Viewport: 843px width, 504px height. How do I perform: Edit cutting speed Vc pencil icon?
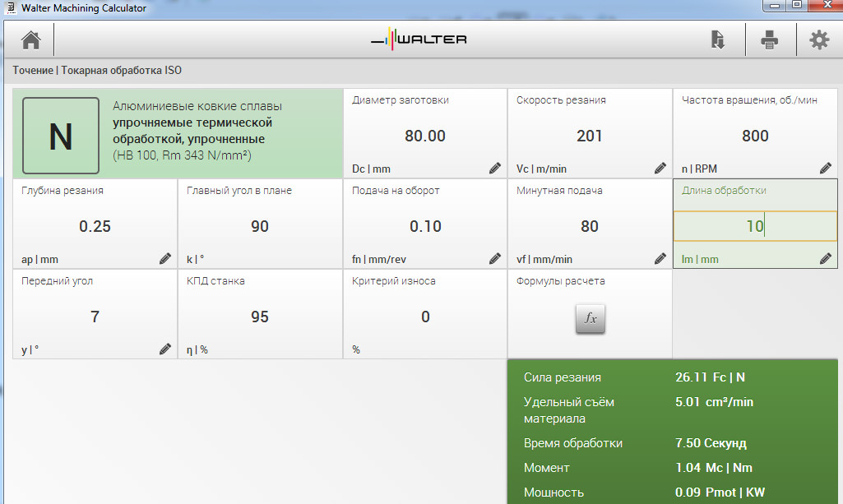pyautogui.click(x=660, y=169)
